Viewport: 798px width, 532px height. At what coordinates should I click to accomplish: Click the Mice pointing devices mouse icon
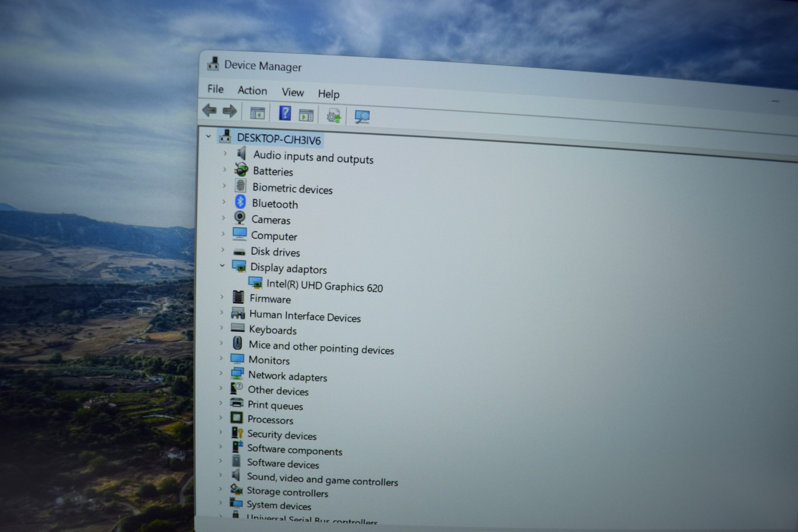pyautogui.click(x=238, y=343)
